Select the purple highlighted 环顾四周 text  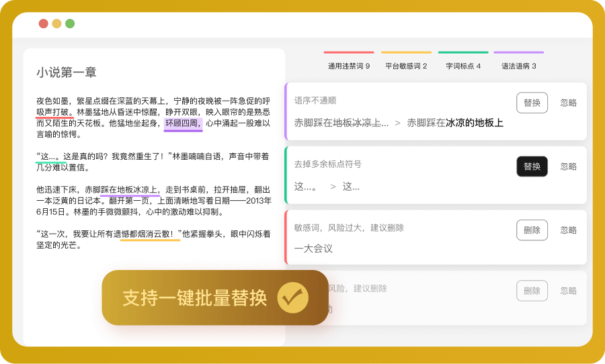[x=183, y=124]
